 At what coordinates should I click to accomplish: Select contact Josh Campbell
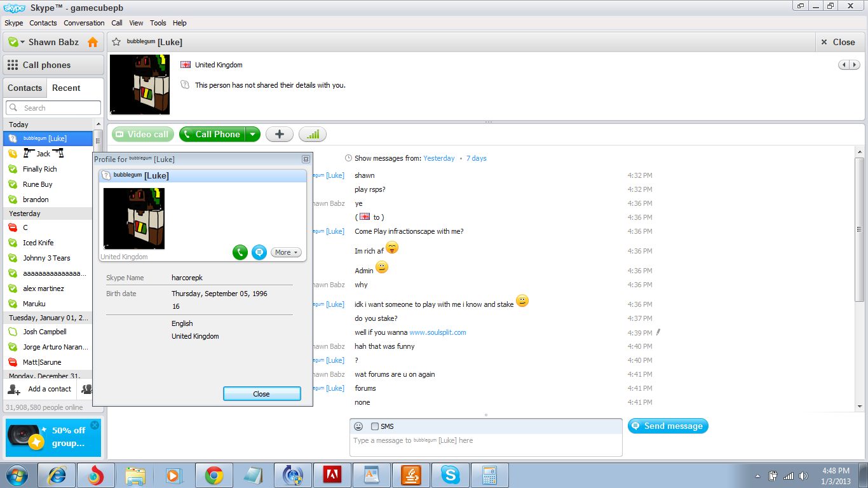pos(48,332)
